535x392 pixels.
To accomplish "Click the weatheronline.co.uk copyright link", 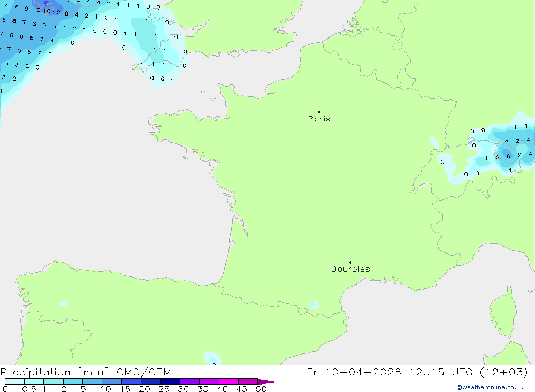I will [490, 387].
